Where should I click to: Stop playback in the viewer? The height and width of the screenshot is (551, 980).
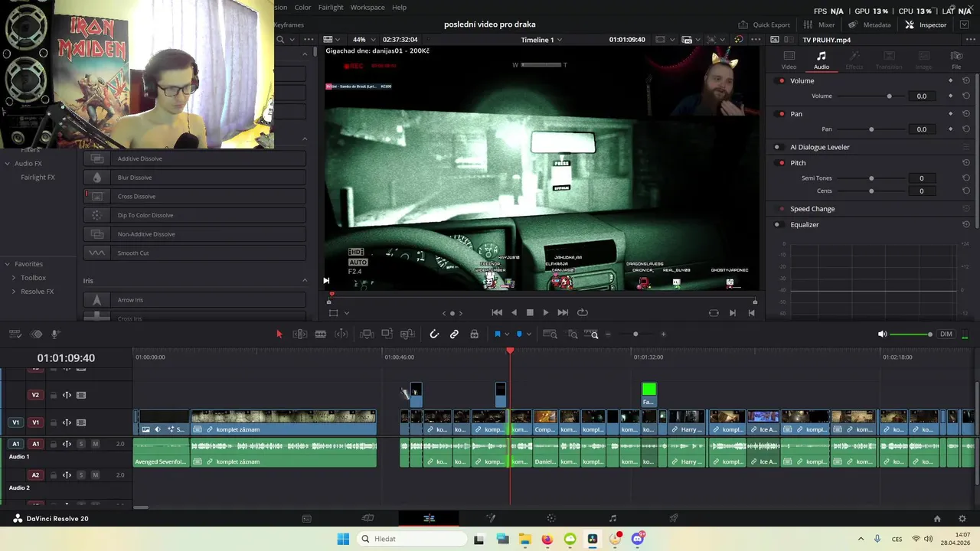[x=530, y=312]
